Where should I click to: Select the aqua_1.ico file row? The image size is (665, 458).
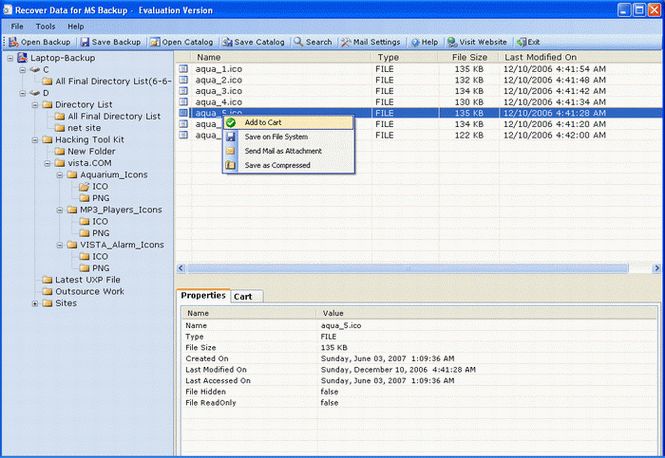[x=217, y=68]
